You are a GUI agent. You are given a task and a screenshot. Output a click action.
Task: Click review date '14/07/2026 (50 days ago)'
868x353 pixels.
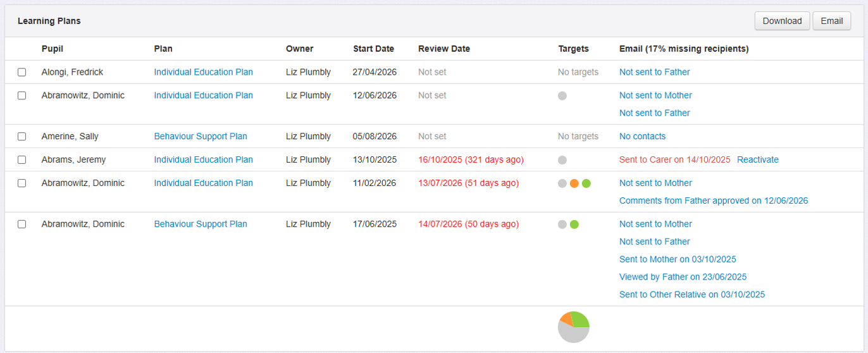468,224
